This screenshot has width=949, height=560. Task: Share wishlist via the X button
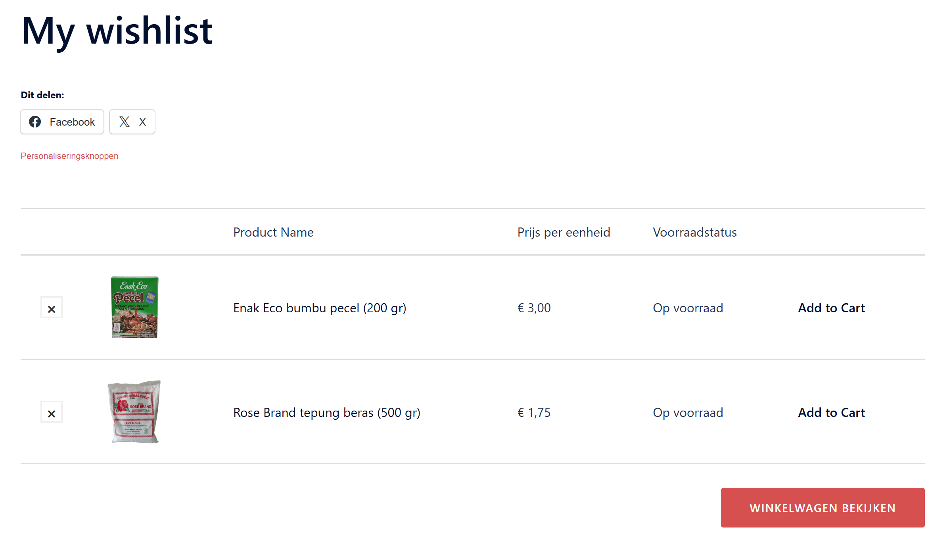tap(132, 122)
